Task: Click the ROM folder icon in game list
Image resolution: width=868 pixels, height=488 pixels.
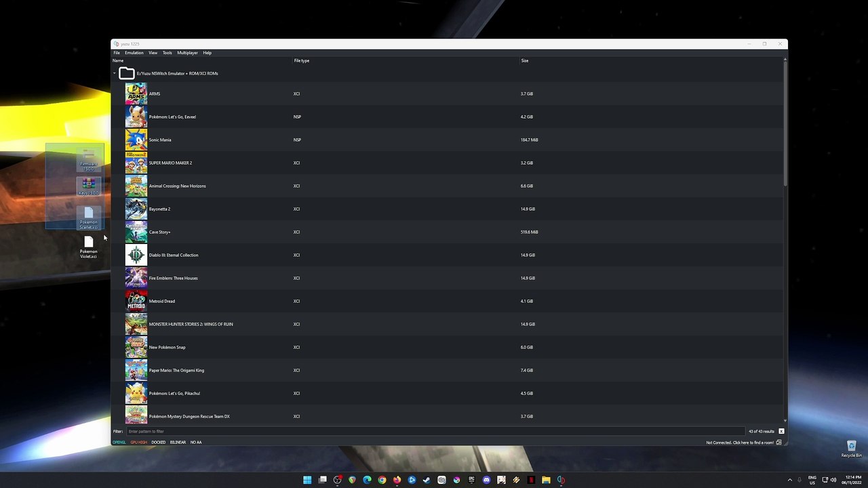Action: click(x=126, y=73)
